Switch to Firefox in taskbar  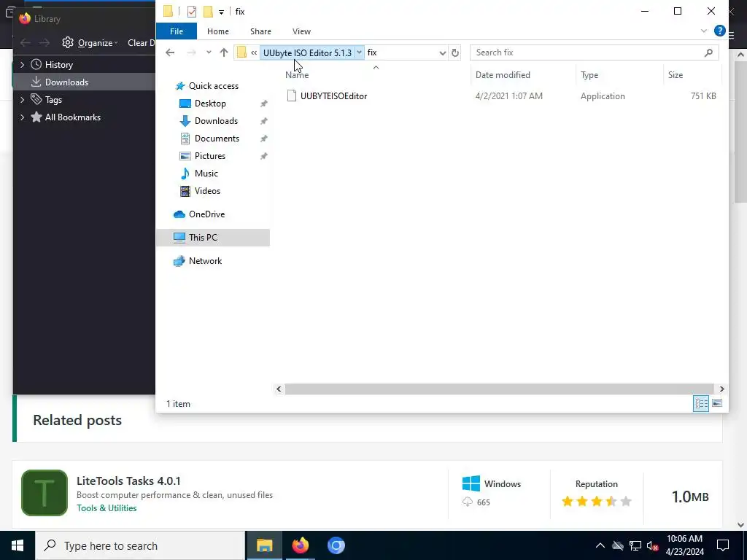click(x=300, y=545)
